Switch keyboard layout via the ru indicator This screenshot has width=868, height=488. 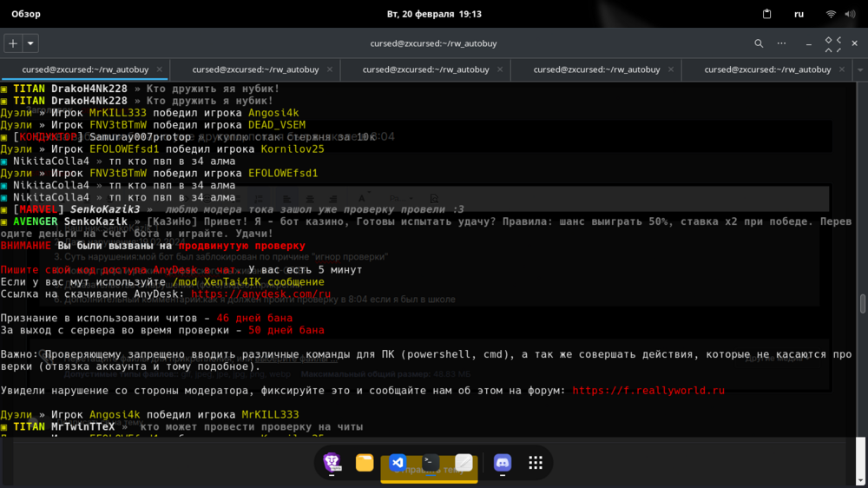pos(799,14)
